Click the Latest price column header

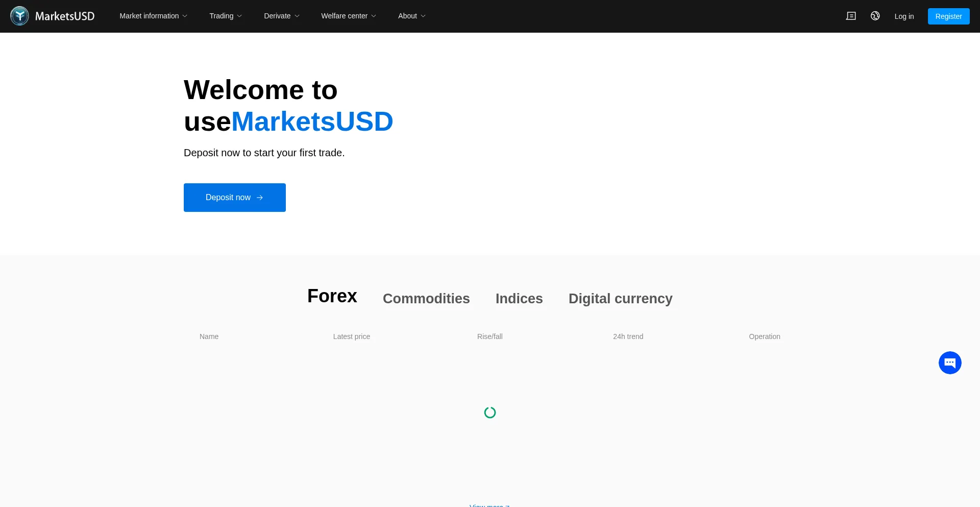351,336
